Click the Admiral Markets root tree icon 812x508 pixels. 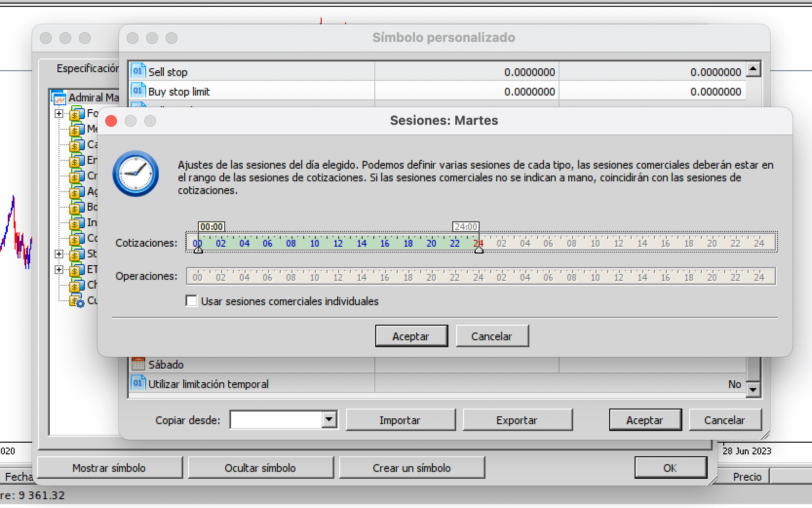58,98
